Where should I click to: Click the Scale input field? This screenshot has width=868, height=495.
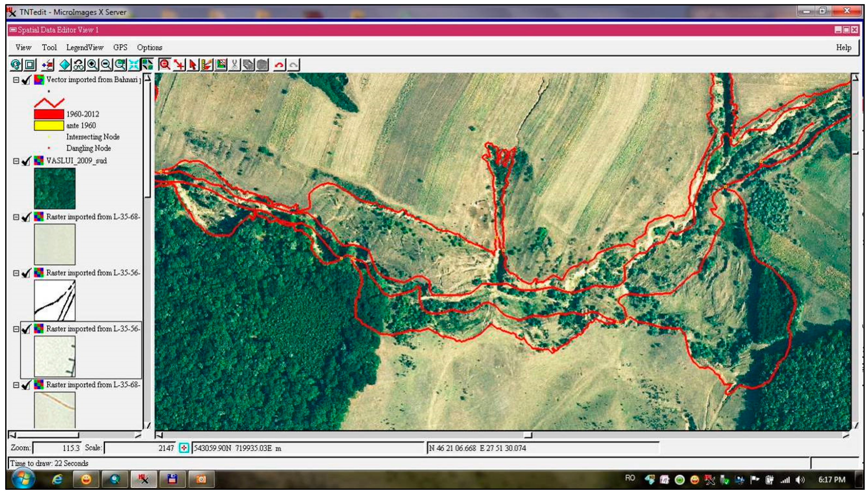point(139,448)
